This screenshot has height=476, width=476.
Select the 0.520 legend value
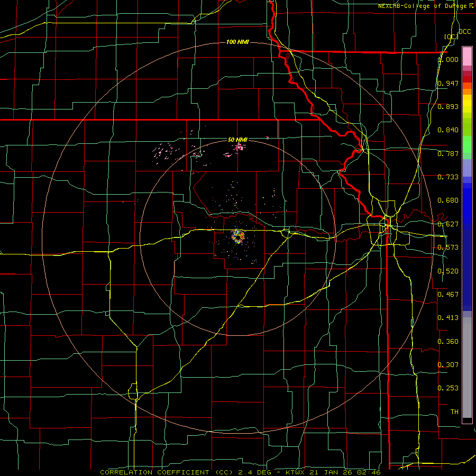point(448,271)
